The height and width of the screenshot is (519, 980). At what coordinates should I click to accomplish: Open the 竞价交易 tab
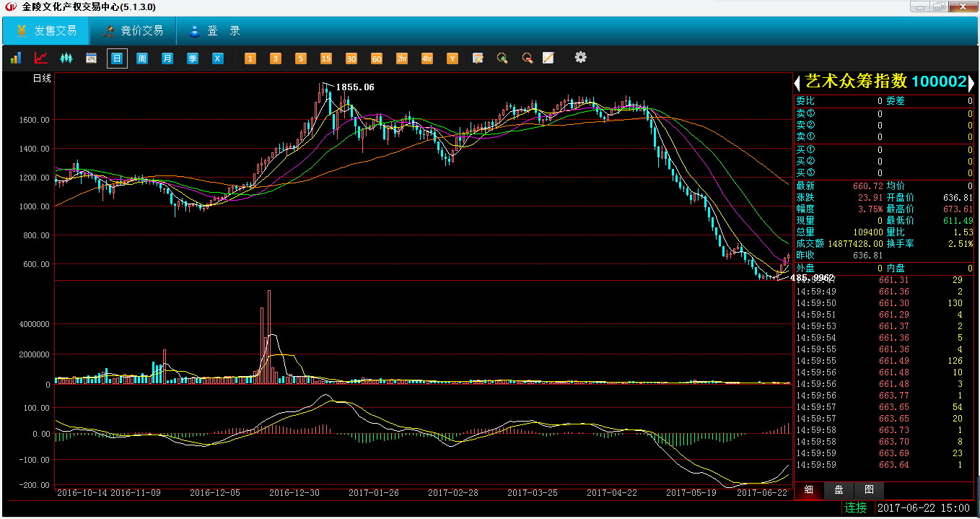133,31
